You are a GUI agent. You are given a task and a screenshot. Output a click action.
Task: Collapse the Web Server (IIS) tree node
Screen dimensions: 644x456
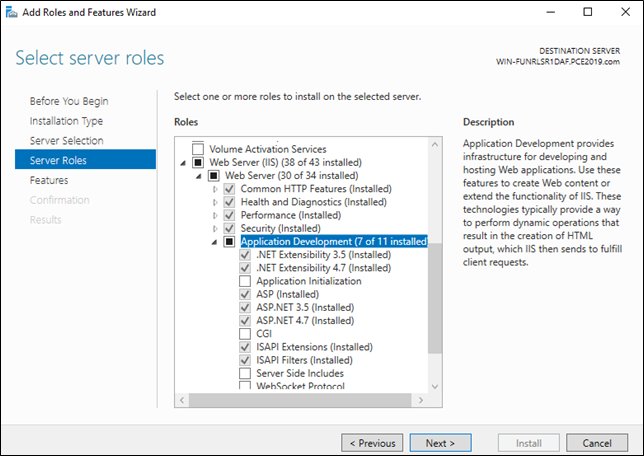[182, 162]
